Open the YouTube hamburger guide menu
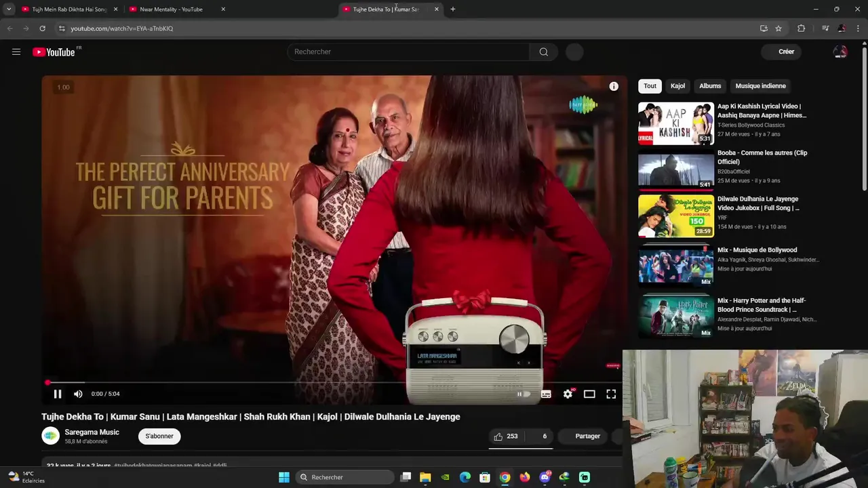 (x=16, y=52)
